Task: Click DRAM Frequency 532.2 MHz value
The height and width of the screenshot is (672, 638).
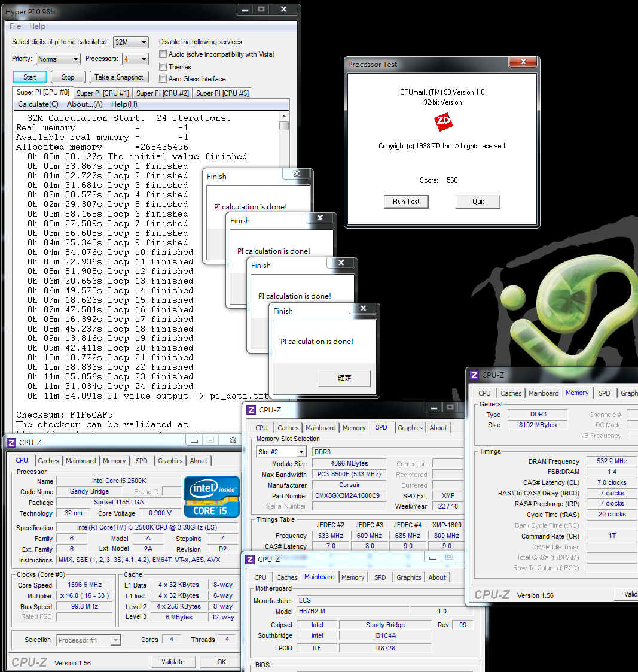Action: 612,461
